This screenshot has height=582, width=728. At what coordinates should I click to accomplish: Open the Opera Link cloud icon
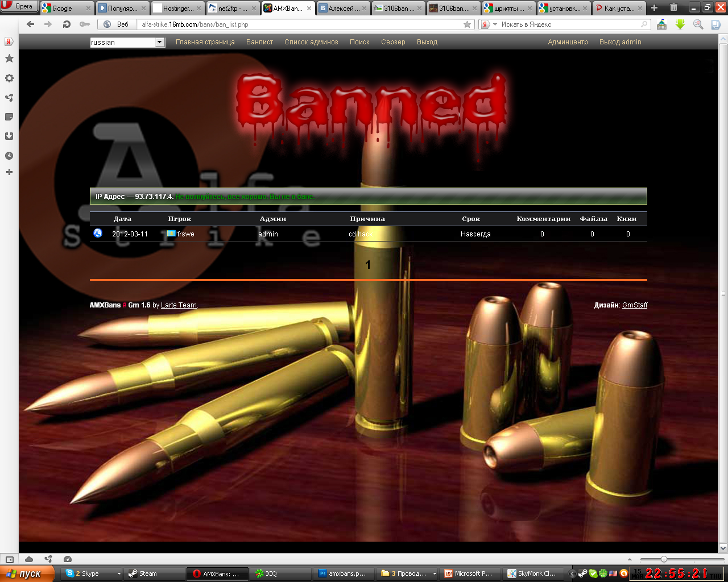[29, 559]
